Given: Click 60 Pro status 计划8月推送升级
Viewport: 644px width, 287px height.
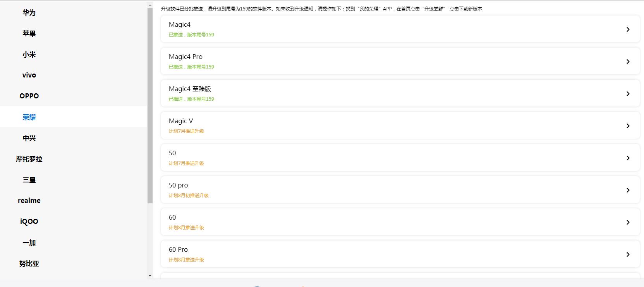Looking at the screenshot, I should (186, 260).
